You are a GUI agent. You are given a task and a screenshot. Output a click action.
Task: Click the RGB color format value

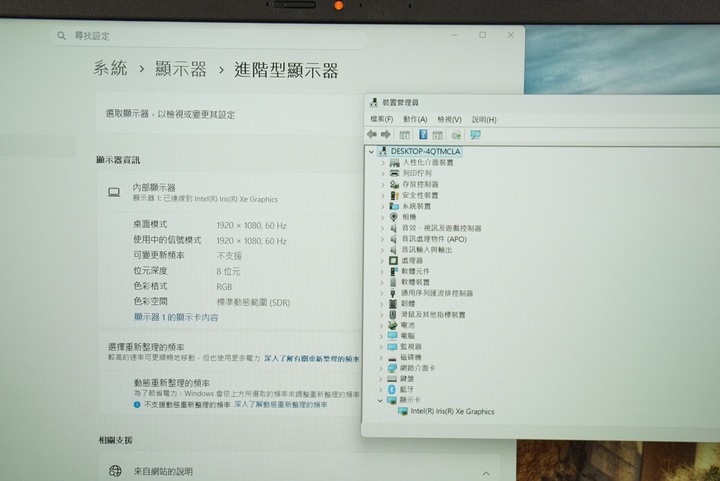pos(224,287)
